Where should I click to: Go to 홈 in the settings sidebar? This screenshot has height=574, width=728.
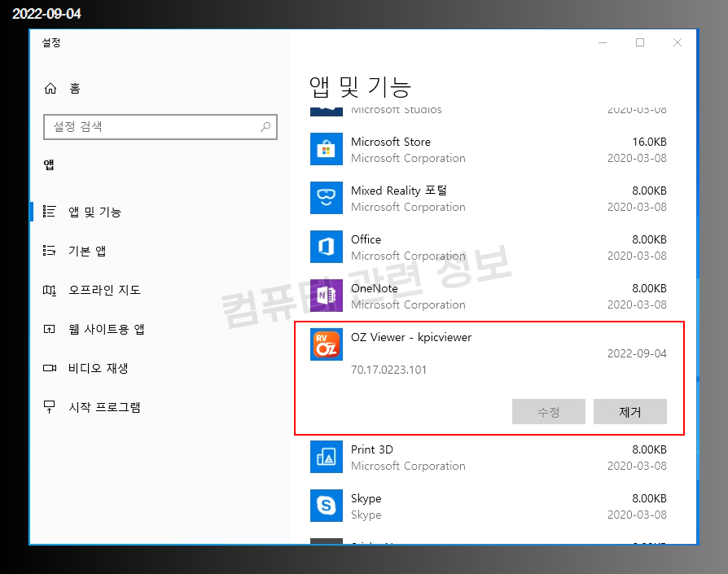coord(160,88)
